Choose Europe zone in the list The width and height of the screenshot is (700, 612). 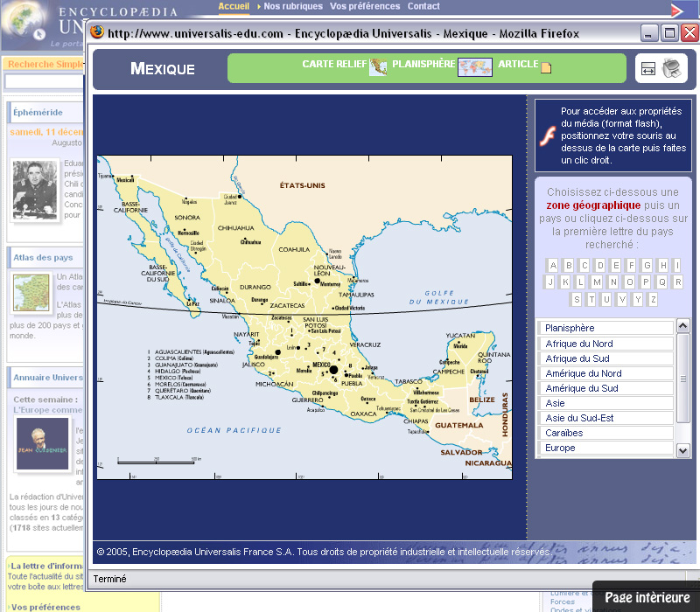tap(605, 448)
